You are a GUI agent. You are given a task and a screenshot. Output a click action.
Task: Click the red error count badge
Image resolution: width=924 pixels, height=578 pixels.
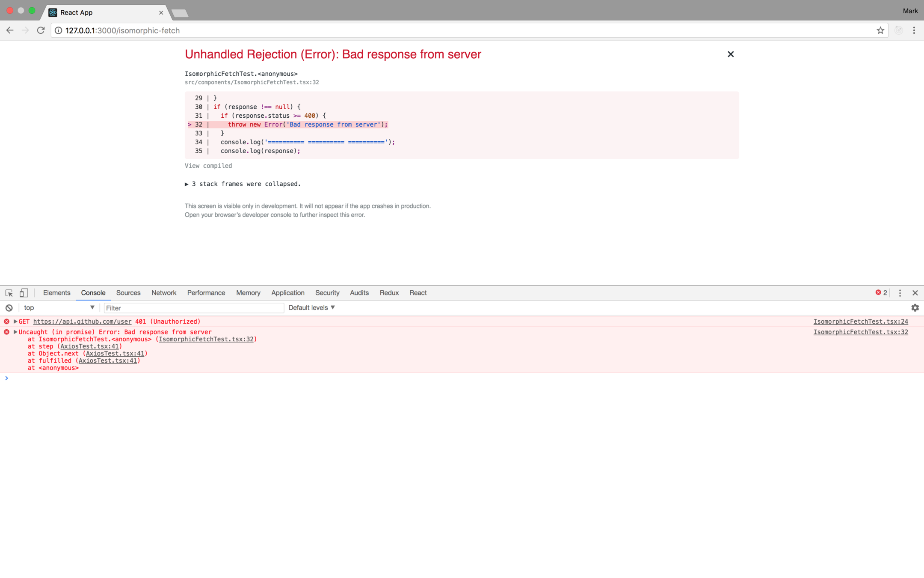click(881, 293)
